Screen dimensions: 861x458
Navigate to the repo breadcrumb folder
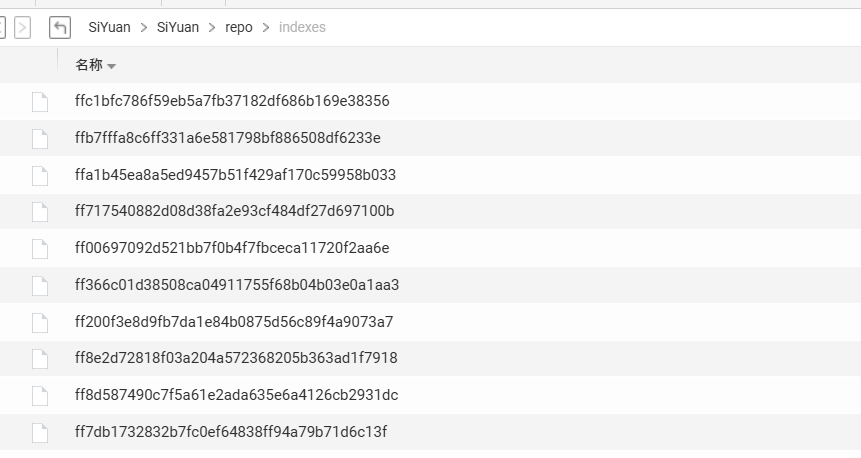coord(239,27)
